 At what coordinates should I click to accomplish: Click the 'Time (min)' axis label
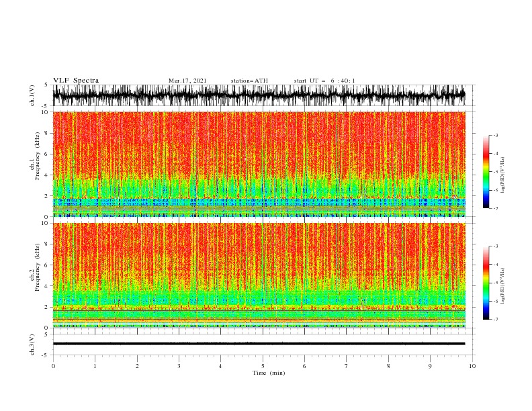[269, 373]
